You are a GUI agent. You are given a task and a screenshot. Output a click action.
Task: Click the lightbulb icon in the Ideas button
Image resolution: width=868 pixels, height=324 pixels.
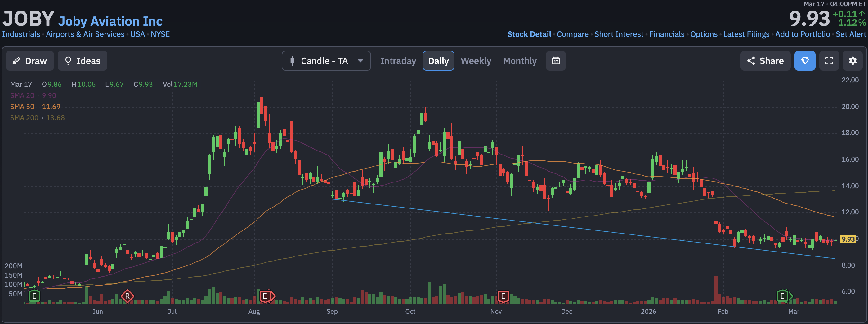68,61
